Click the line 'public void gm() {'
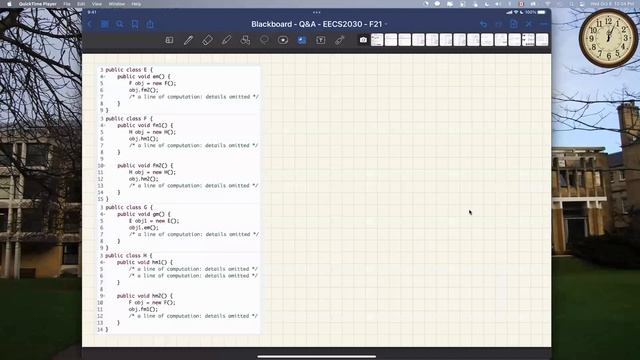 pos(144,214)
